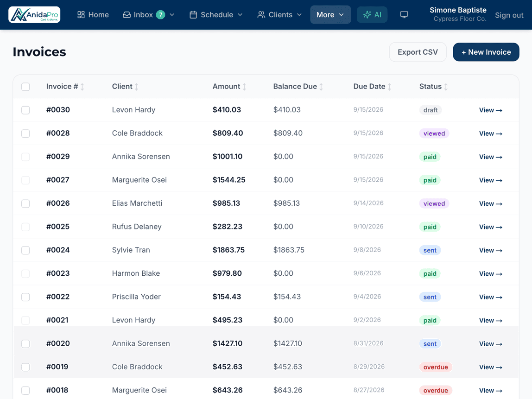Select invoice #0018 checkbox
Screen dimensions: 532x399
[25, 391]
